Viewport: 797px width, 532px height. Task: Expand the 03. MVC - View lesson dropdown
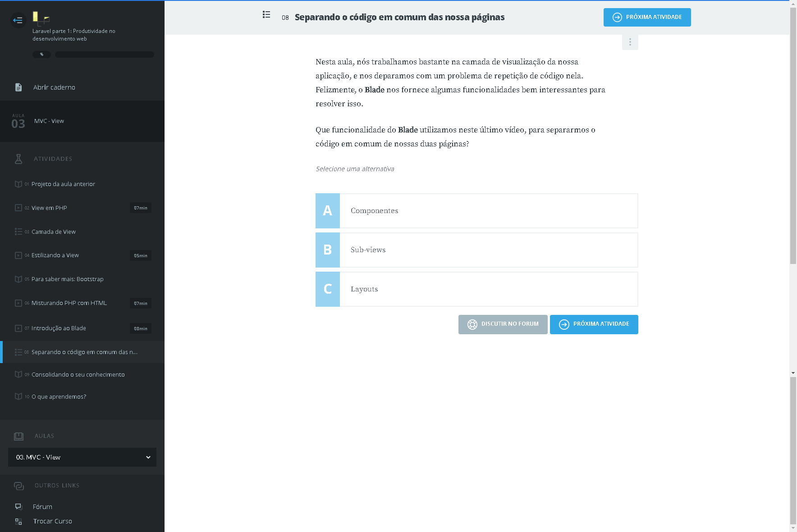[82, 457]
